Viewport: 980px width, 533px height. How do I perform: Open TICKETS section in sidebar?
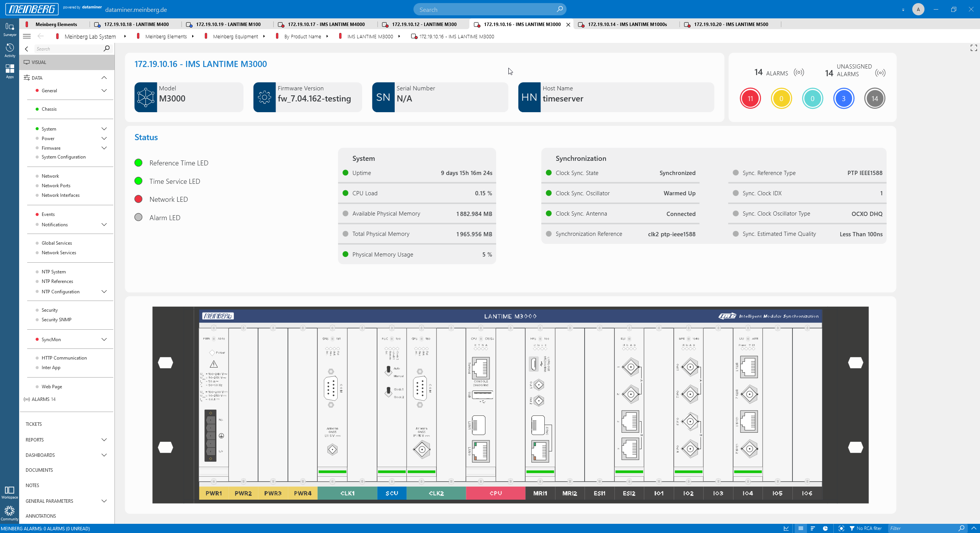(x=34, y=424)
